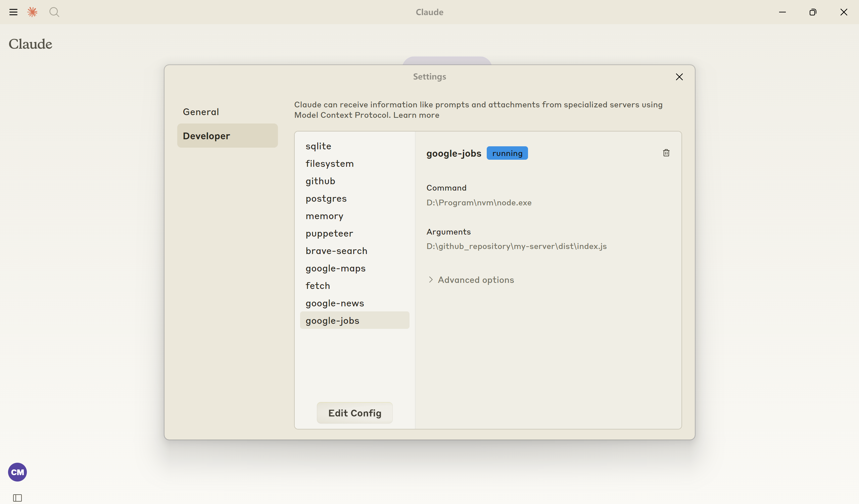The image size is (859, 504).
Task: Select the sqlite server
Action: coord(318,146)
